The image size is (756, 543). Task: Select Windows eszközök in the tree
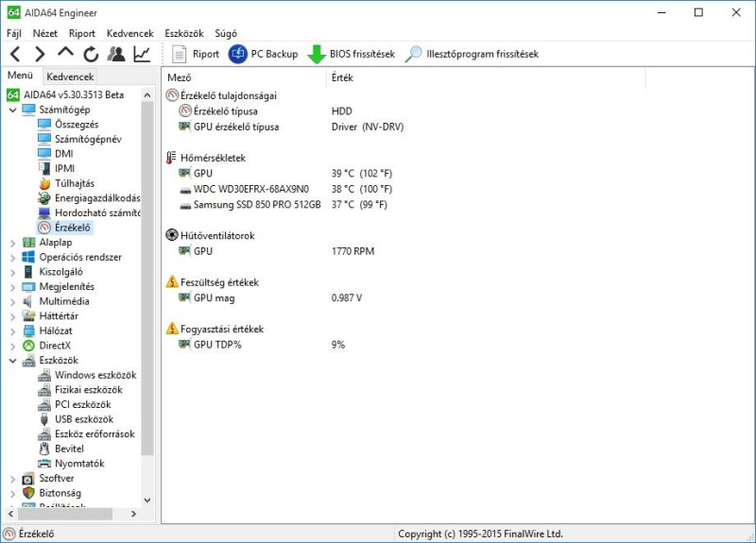[95, 375]
